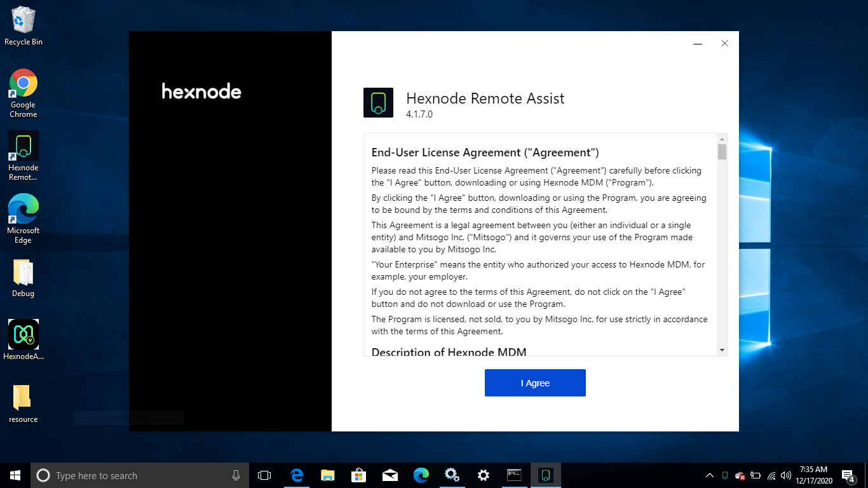Open Task View from the taskbar
868x488 pixels.
[x=264, y=475]
